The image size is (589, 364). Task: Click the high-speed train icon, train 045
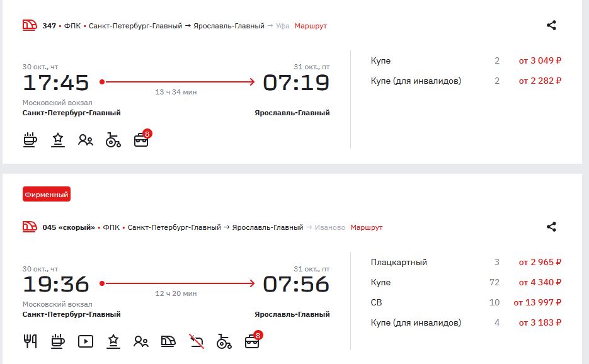(169, 341)
